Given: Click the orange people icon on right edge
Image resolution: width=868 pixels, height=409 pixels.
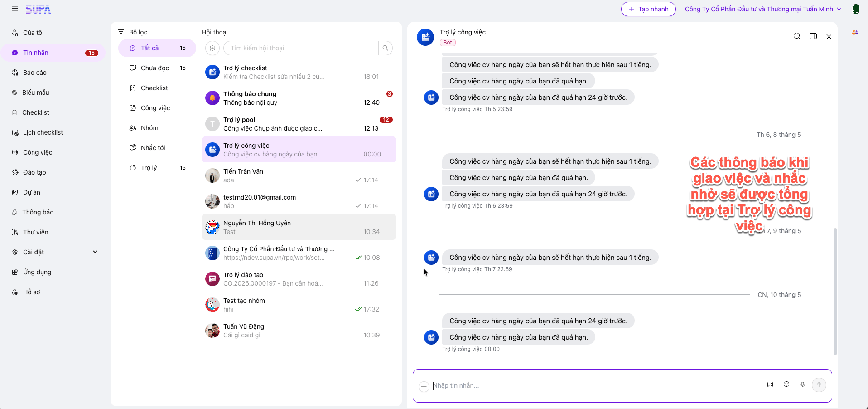Looking at the screenshot, I should (x=855, y=32).
